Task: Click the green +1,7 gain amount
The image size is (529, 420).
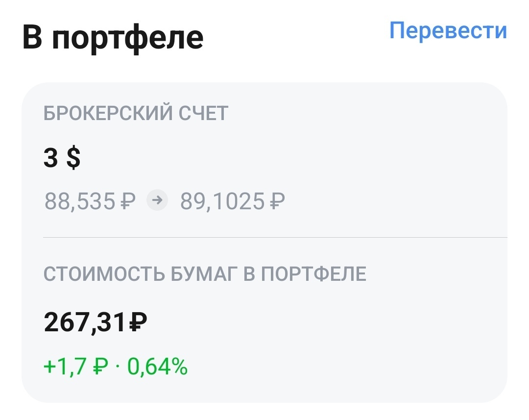Action: tap(66, 366)
